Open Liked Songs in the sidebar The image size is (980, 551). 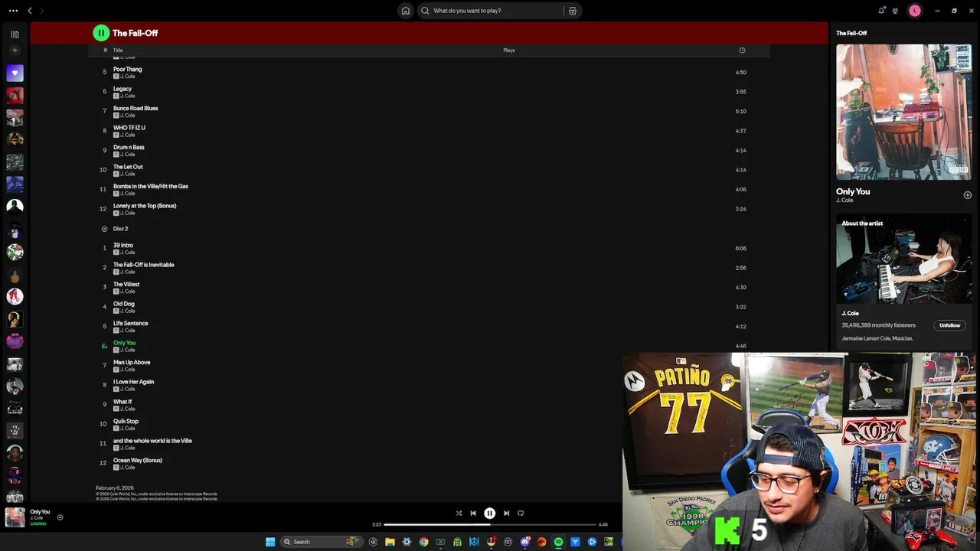point(15,73)
